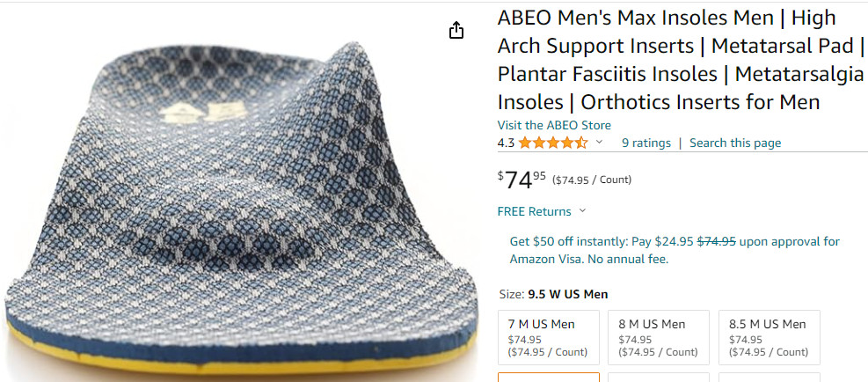Select the 7 M US Men size

(x=548, y=337)
